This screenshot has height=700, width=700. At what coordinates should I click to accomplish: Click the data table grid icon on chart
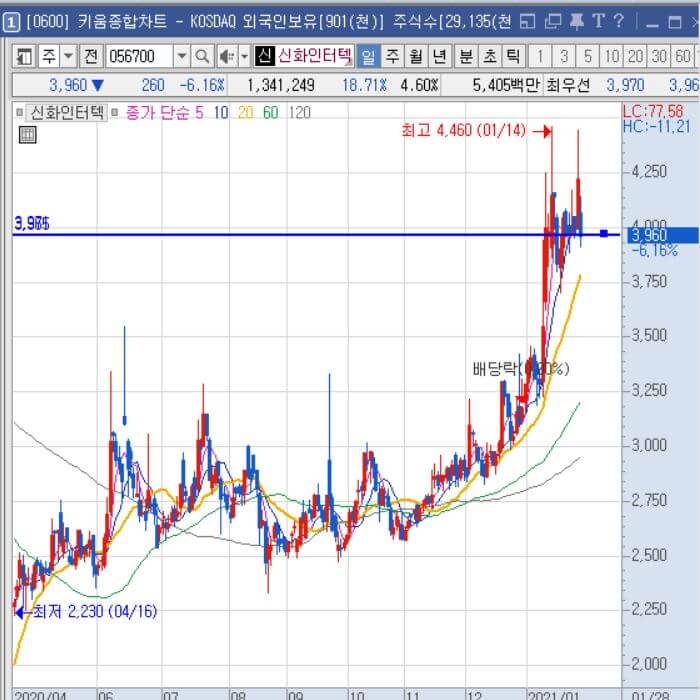click(28, 135)
